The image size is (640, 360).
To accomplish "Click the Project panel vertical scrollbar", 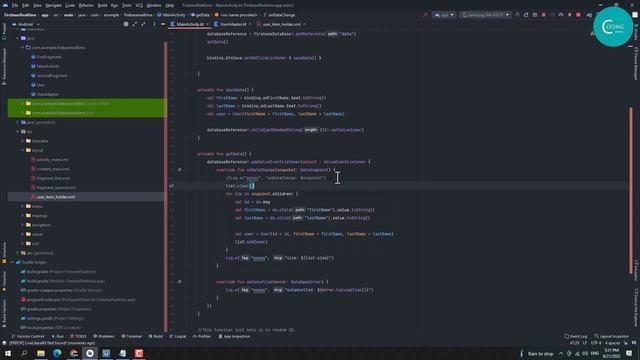I will 165,186.
